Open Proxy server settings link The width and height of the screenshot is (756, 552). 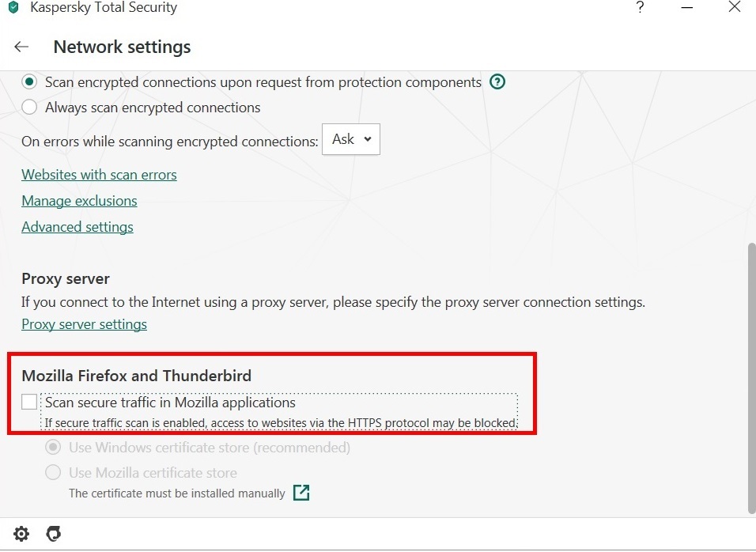pyautogui.click(x=84, y=324)
